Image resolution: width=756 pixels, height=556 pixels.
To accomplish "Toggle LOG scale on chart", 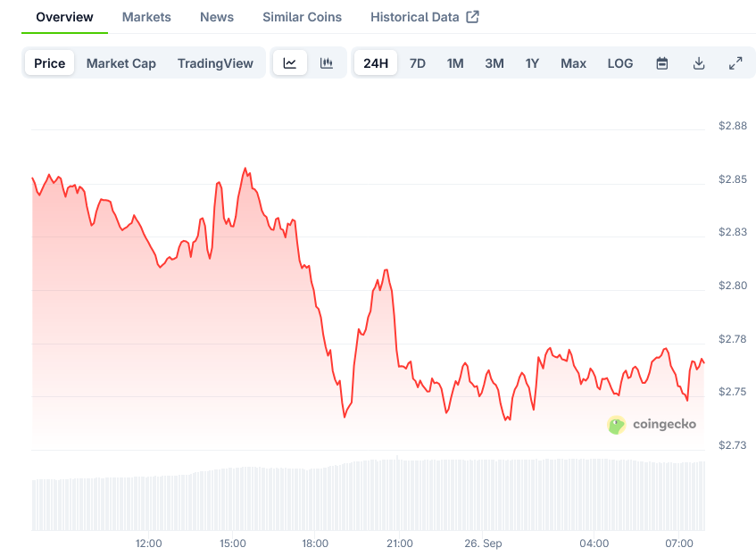I will click(x=620, y=63).
